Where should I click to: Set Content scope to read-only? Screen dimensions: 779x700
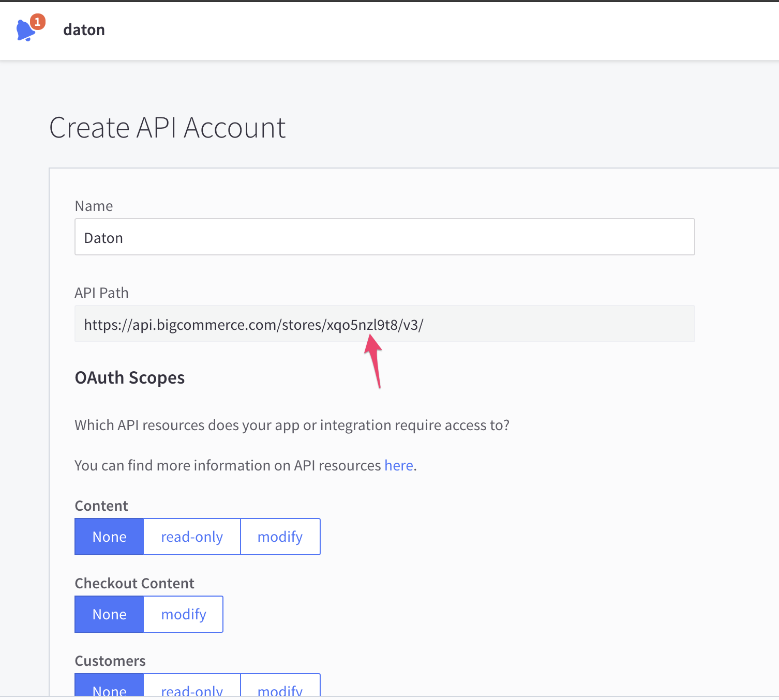click(x=192, y=537)
